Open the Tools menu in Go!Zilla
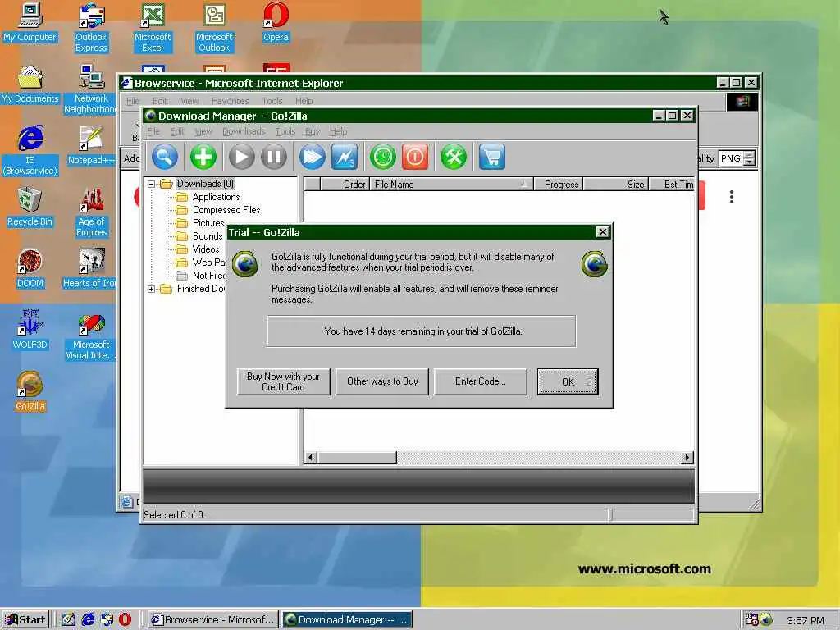 click(285, 132)
